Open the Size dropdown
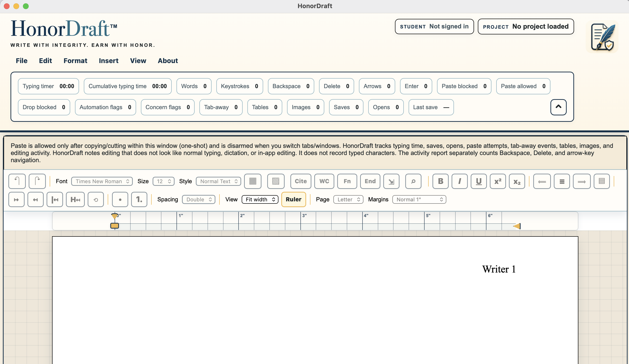 click(x=163, y=181)
